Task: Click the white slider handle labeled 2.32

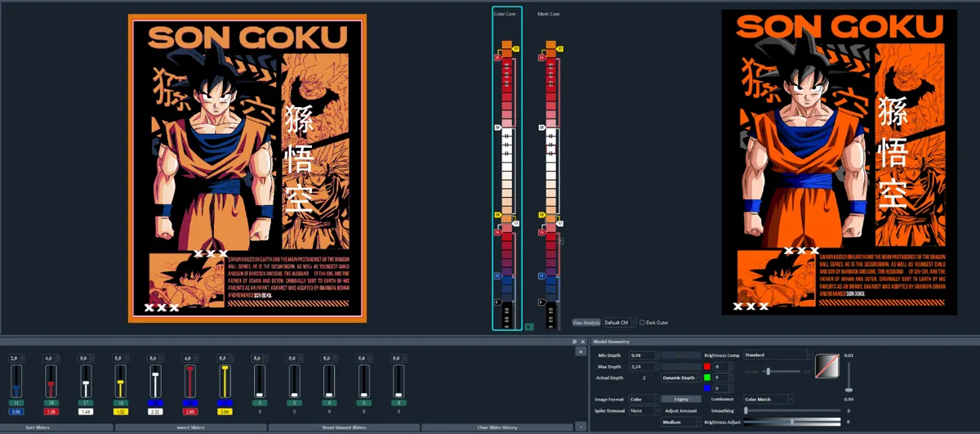Action: click(x=155, y=374)
